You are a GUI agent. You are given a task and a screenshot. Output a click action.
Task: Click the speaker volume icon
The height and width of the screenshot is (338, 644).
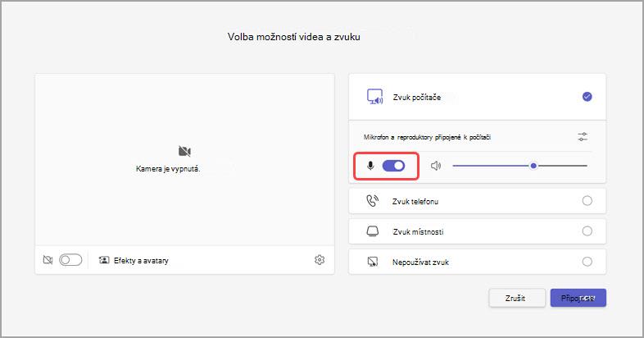point(436,166)
